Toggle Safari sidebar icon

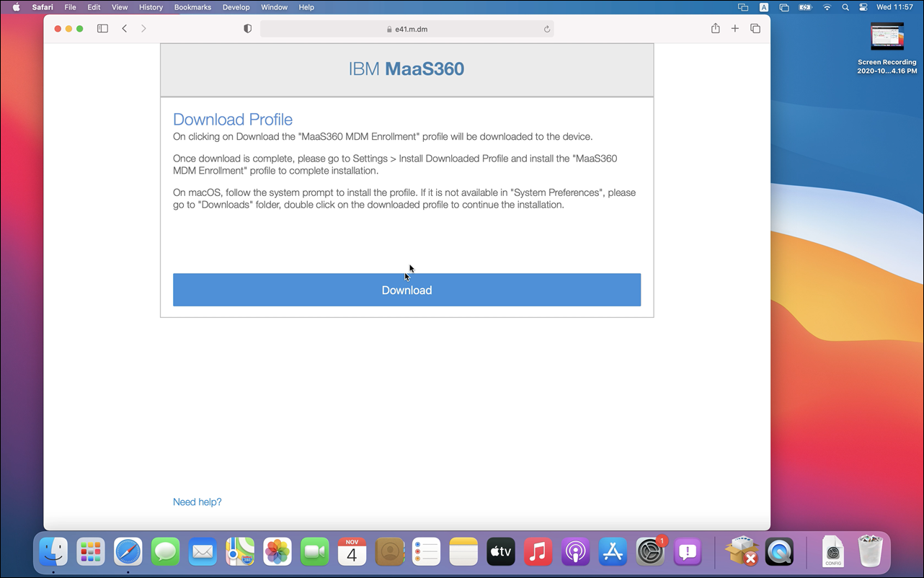[102, 29]
